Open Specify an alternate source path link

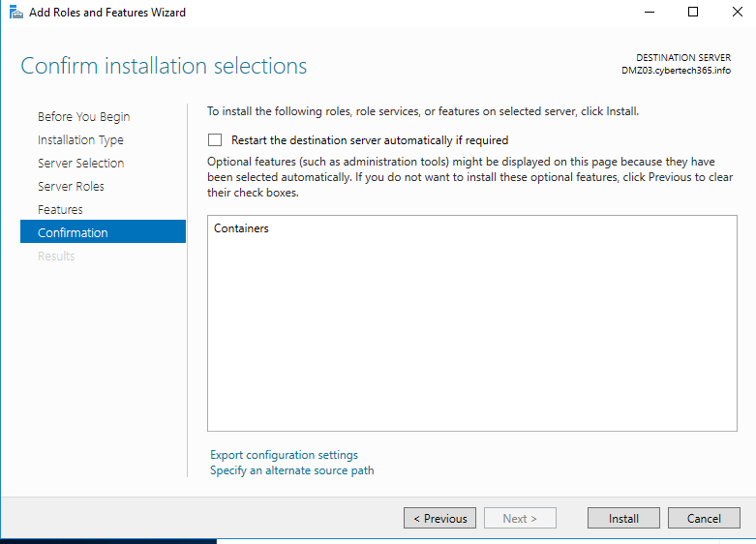[x=291, y=470]
